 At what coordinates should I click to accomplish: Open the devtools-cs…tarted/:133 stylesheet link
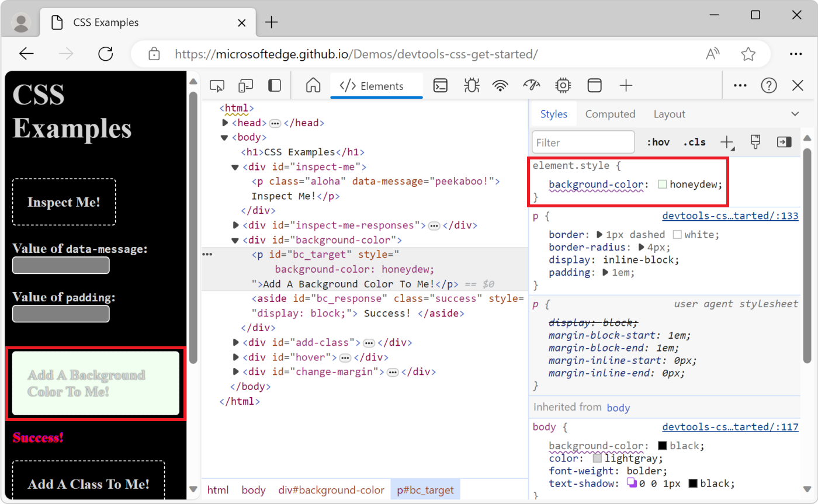tap(730, 215)
